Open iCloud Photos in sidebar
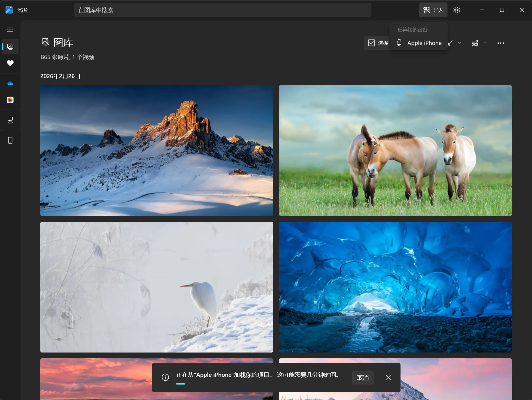532x400 pixels. [x=10, y=100]
